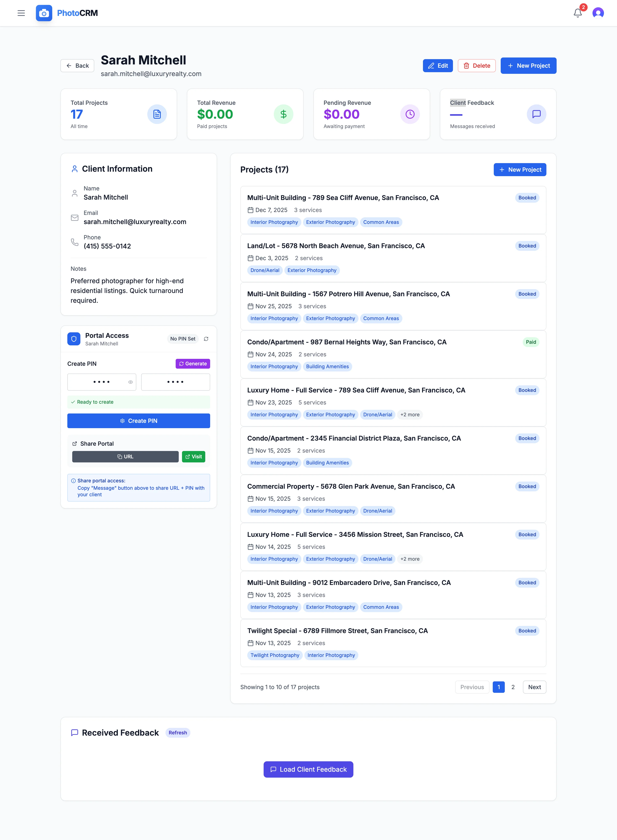Click Next page of projects
The width and height of the screenshot is (617, 840).
(534, 687)
